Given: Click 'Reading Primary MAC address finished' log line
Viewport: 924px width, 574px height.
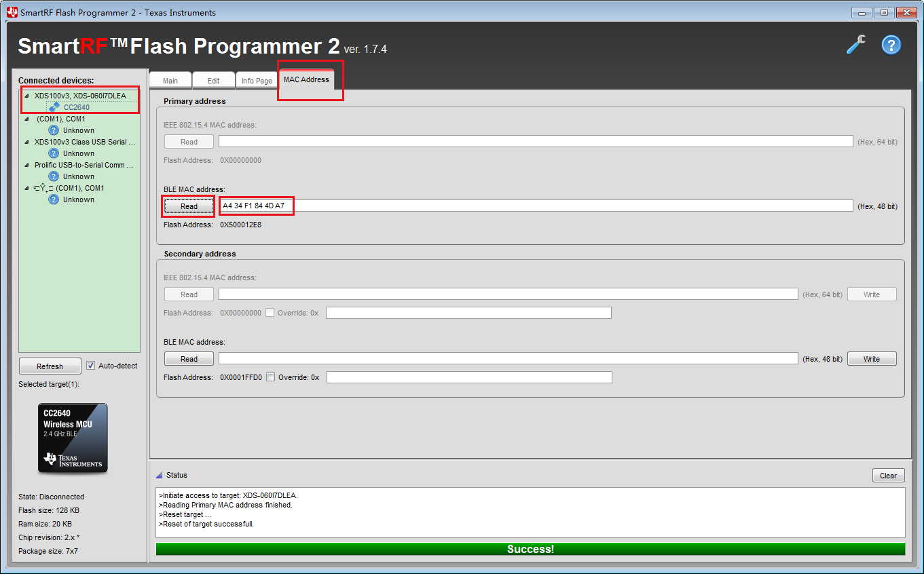Looking at the screenshot, I should 225,505.
